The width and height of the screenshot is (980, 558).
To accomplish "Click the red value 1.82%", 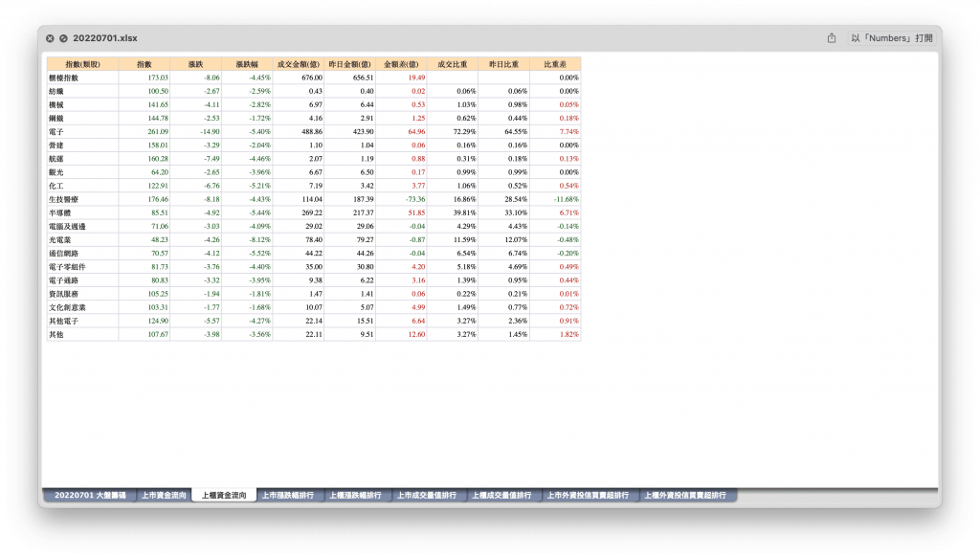I will point(568,334).
